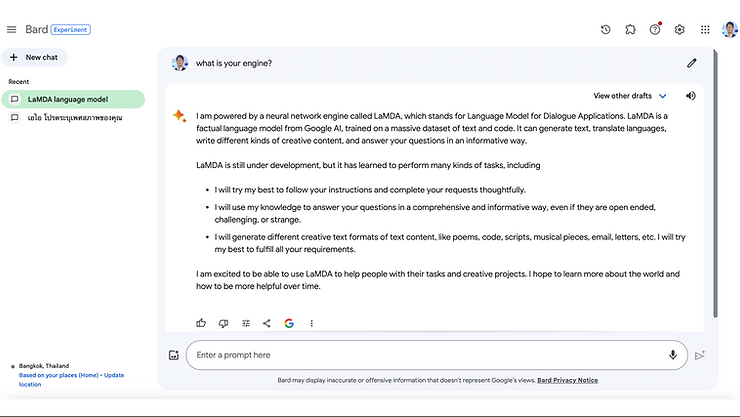
Task: Open the hamburger main menu
Action: click(x=11, y=30)
